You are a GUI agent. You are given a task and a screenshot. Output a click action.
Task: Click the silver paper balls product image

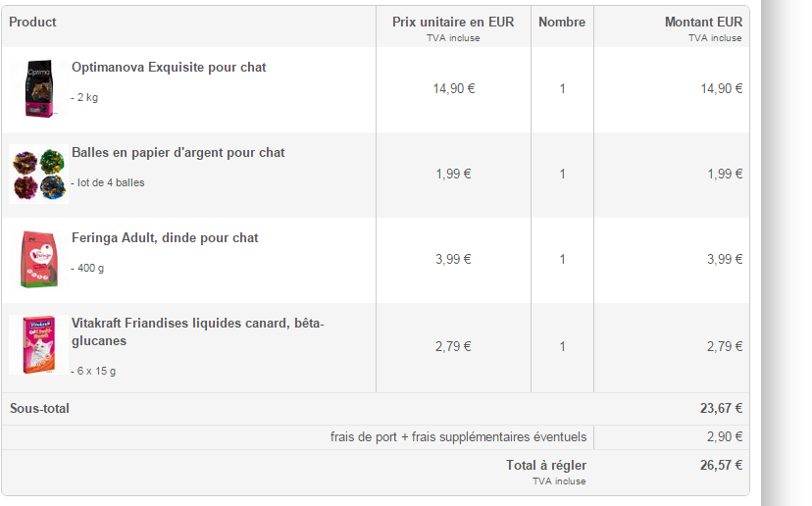pyautogui.click(x=38, y=175)
